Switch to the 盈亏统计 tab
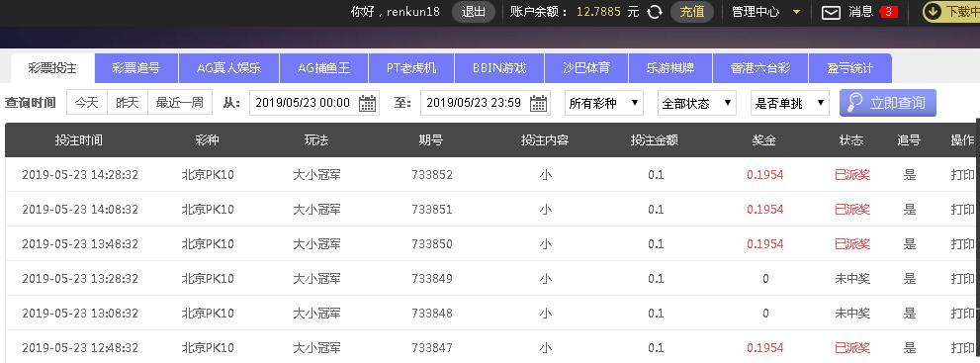 [x=850, y=68]
